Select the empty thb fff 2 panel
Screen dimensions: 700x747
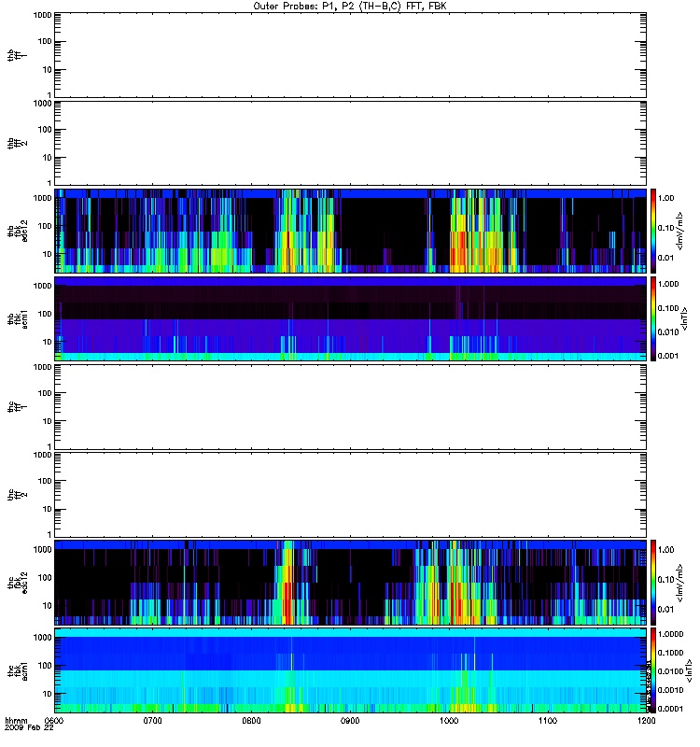point(351,144)
